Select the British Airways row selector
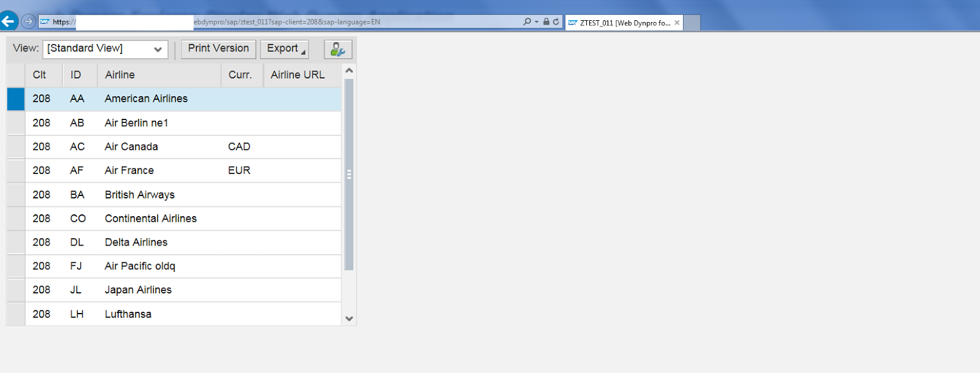Screen dimensions: 980x373 [16, 195]
